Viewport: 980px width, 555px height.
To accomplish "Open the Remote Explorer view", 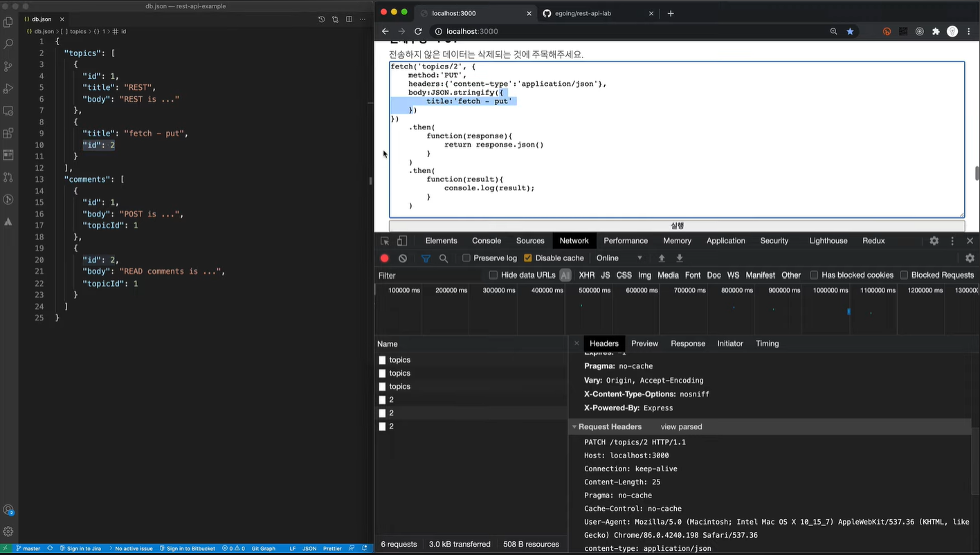I will [8, 111].
